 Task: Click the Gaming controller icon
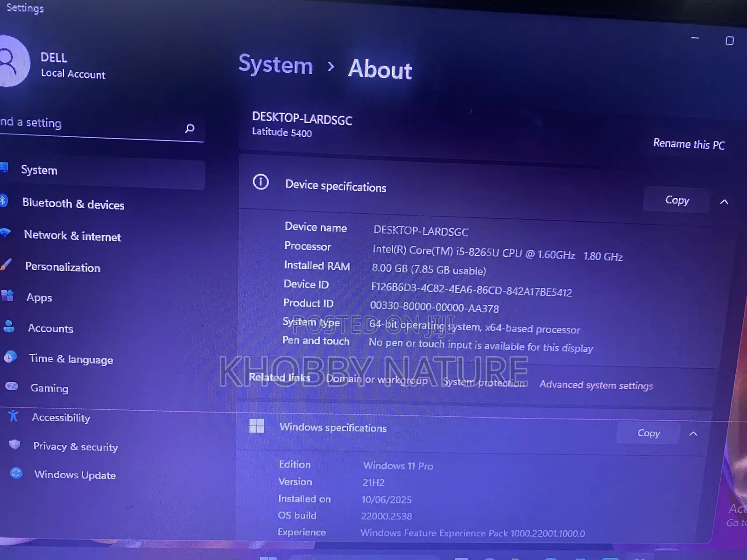click(x=12, y=386)
